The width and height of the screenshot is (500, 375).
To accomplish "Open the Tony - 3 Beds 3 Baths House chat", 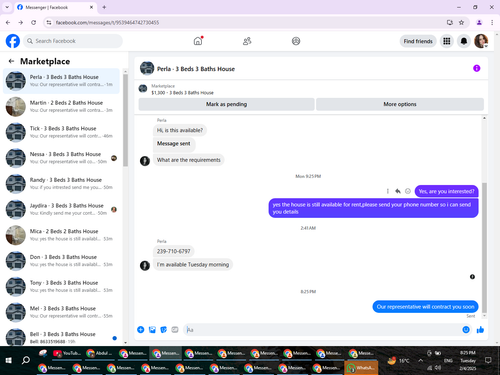I will pyautogui.click(x=61, y=286).
